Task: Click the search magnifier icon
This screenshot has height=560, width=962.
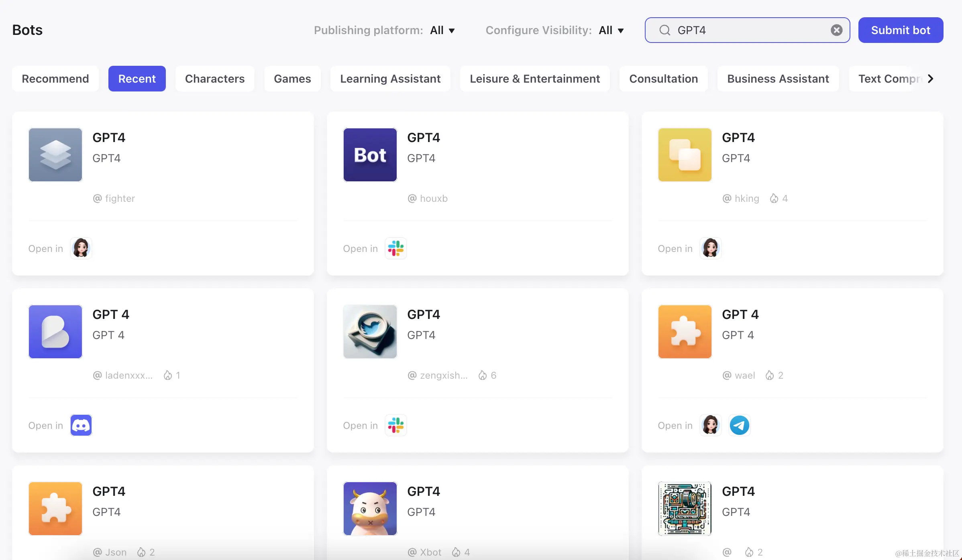Action: [x=665, y=30]
